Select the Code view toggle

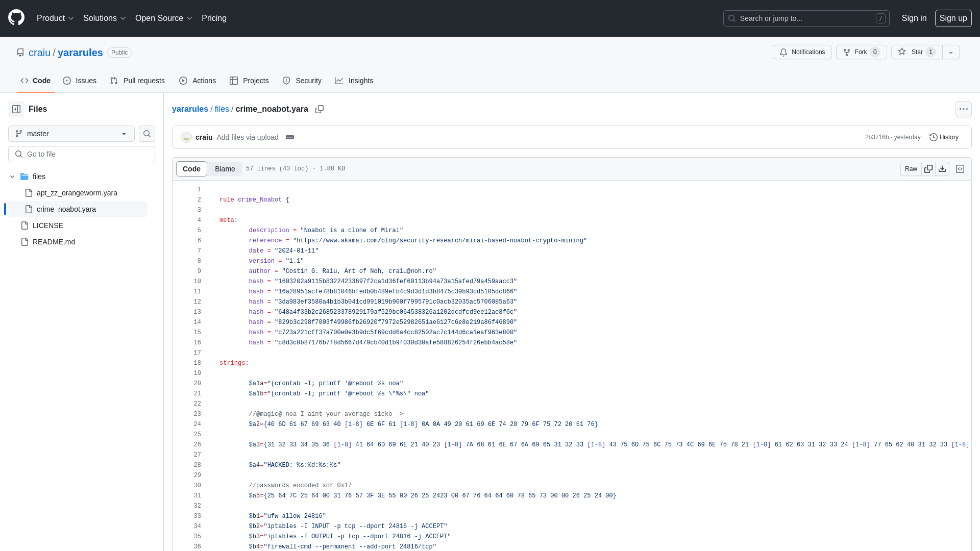click(x=191, y=169)
